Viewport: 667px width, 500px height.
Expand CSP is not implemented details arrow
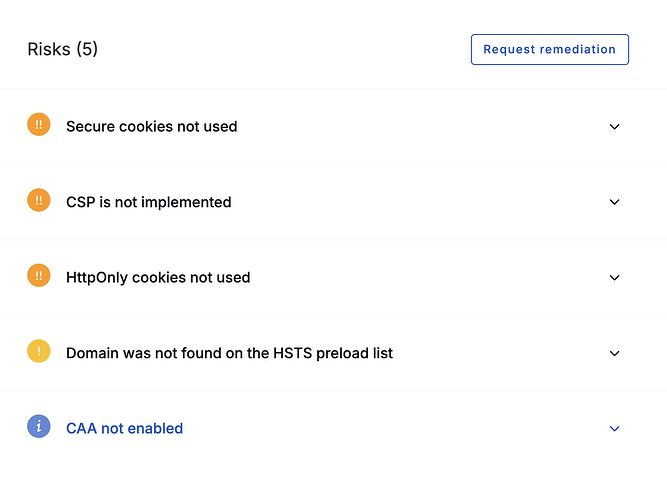pos(615,202)
